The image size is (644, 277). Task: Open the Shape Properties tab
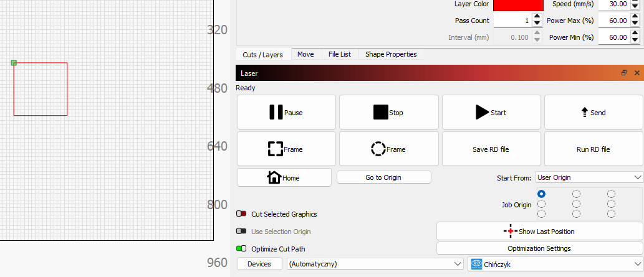(391, 54)
